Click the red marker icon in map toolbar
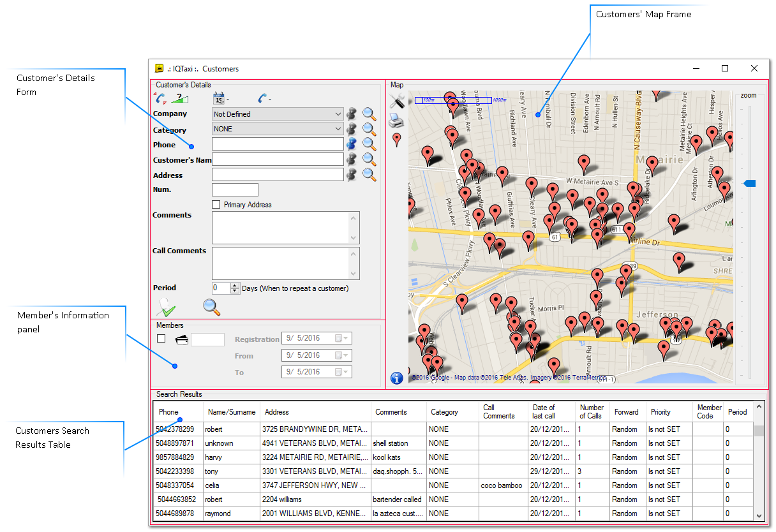 [x=397, y=140]
